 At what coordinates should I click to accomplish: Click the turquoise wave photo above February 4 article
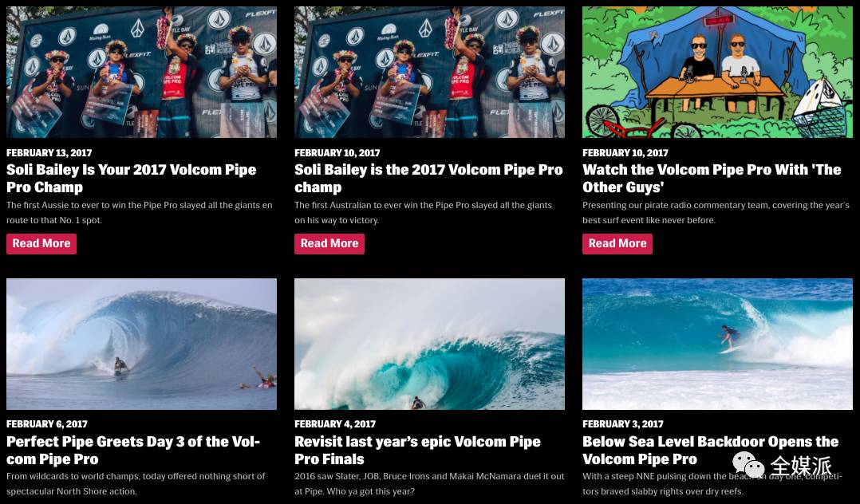point(429,344)
